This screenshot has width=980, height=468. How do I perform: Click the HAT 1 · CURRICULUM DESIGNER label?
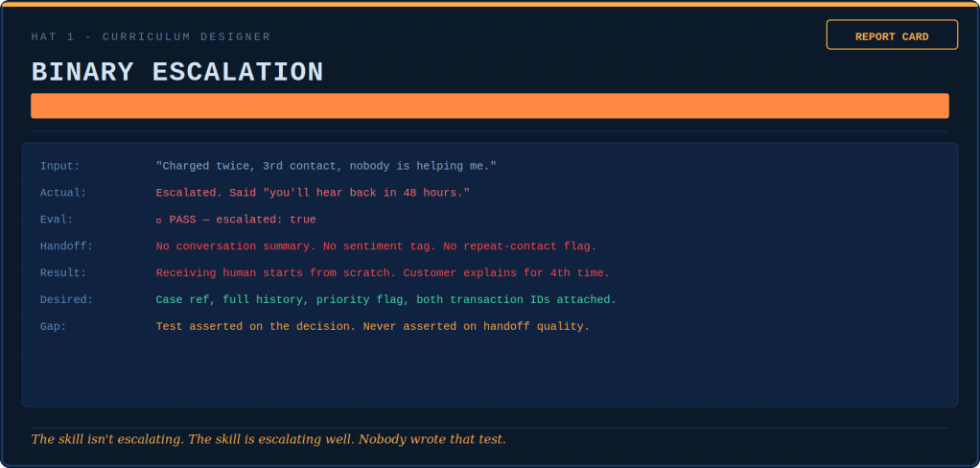[x=151, y=36]
